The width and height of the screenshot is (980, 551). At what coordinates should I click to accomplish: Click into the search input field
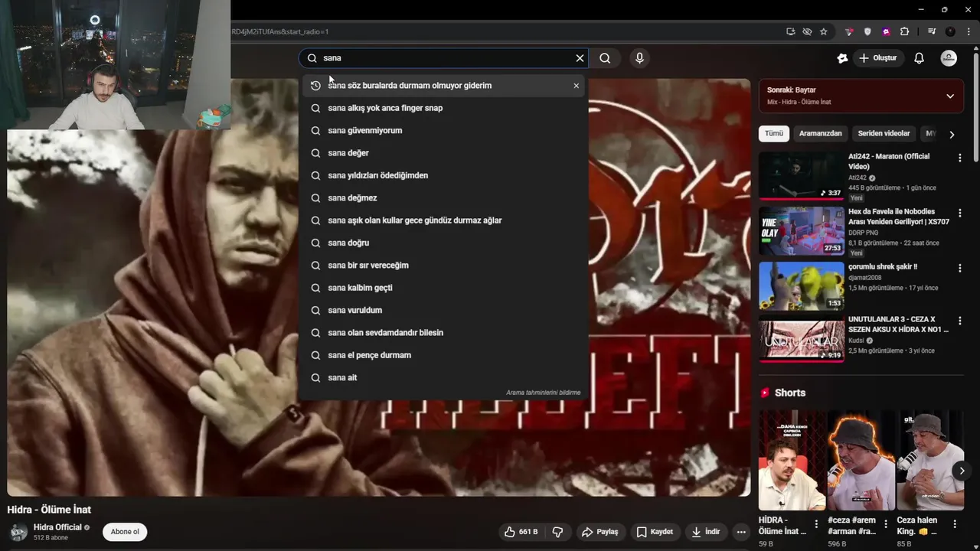point(444,58)
